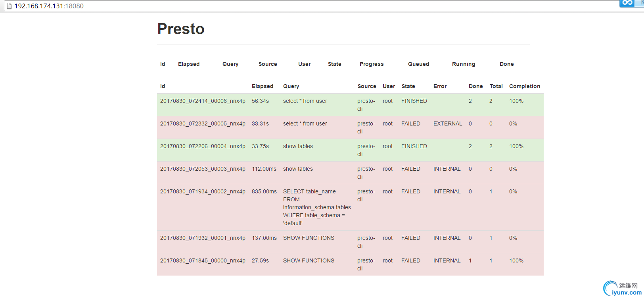Image resolution: width=644 pixels, height=299 pixels.
Task: Click the elapsed value 112.00ms
Action: (264, 169)
